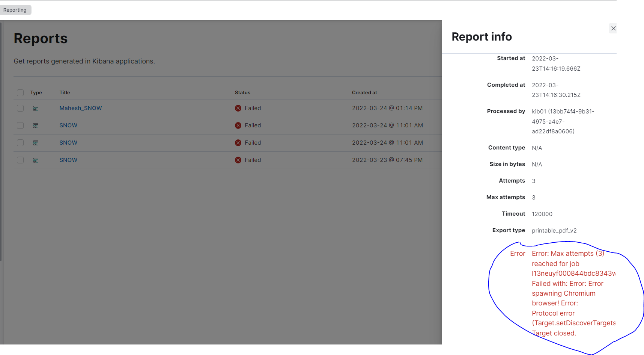Click the type icon of the 07:45 PM report
This screenshot has width=644, height=355.
(36, 160)
